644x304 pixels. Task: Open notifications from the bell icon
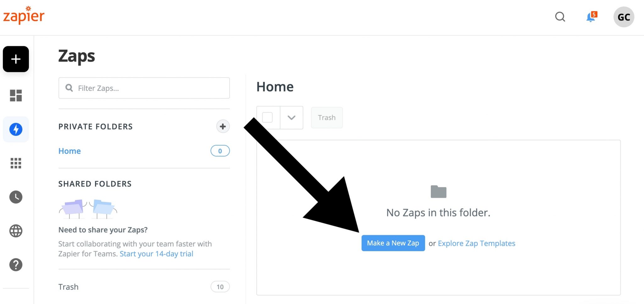tap(590, 17)
